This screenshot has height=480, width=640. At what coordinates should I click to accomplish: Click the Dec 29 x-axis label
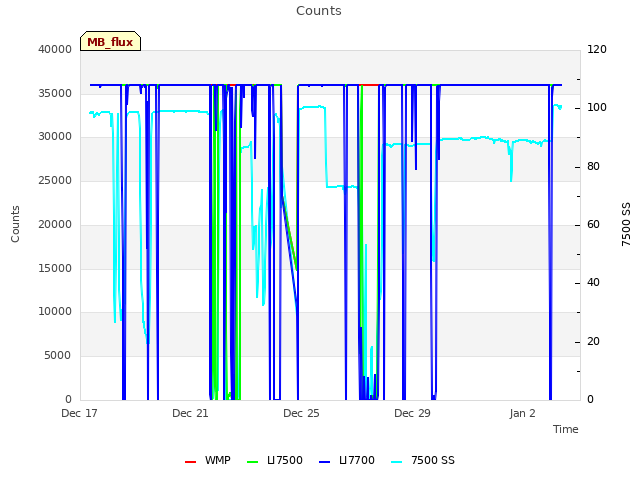click(412, 413)
